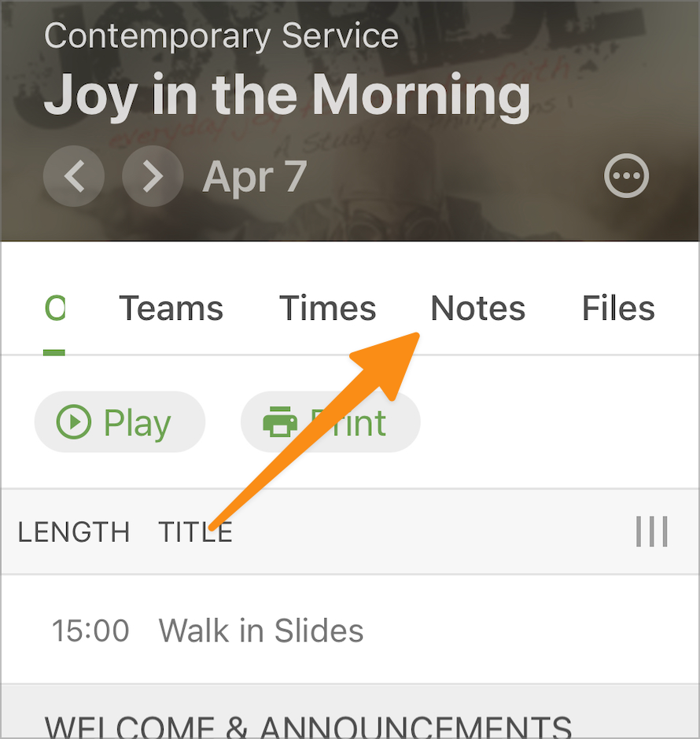Viewport: 700px width, 739px height.
Task: Click the Play button with circle icon
Action: (120, 422)
